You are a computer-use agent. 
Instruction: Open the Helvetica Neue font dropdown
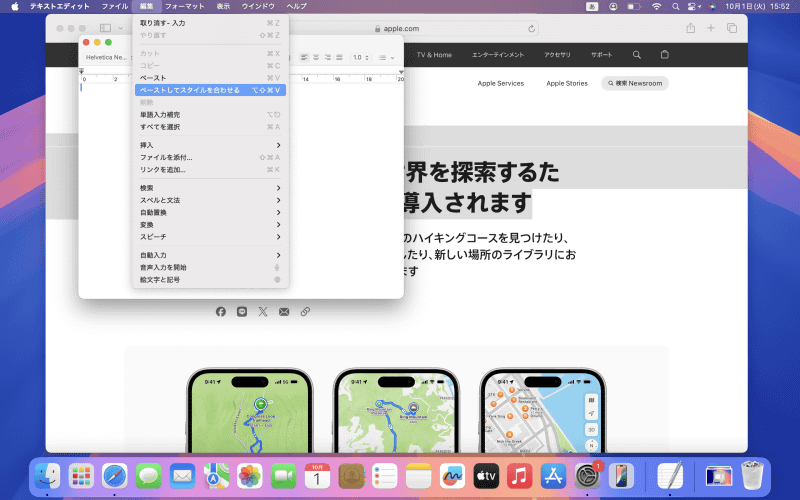pos(107,58)
